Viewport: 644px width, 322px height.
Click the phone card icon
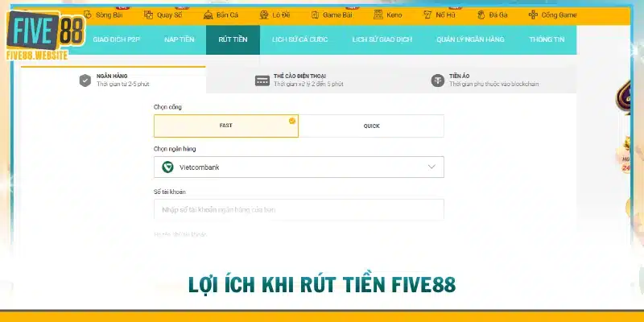click(262, 80)
